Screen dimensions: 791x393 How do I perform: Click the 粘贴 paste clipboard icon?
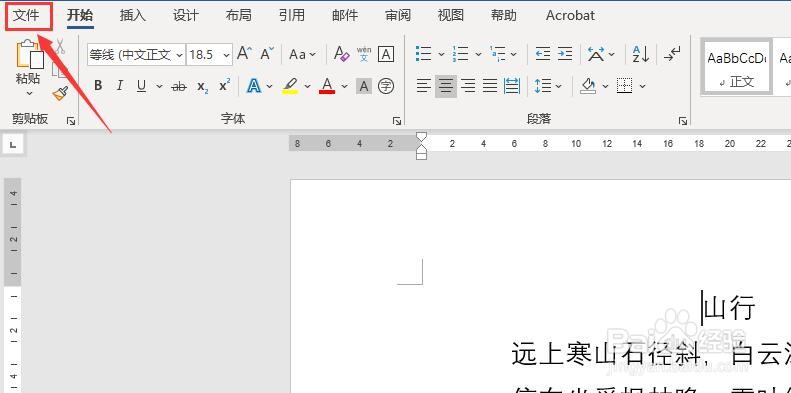click(x=29, y=54)
